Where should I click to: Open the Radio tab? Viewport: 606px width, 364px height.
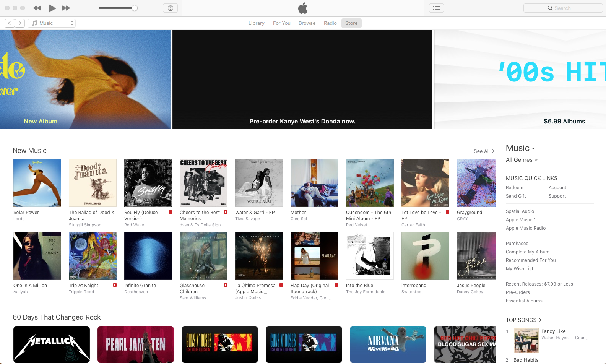point(330,23)
